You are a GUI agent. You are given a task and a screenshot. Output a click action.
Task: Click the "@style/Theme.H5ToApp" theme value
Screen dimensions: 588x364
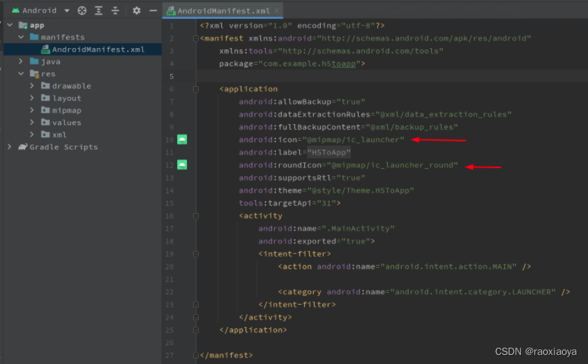coord(361,190)
